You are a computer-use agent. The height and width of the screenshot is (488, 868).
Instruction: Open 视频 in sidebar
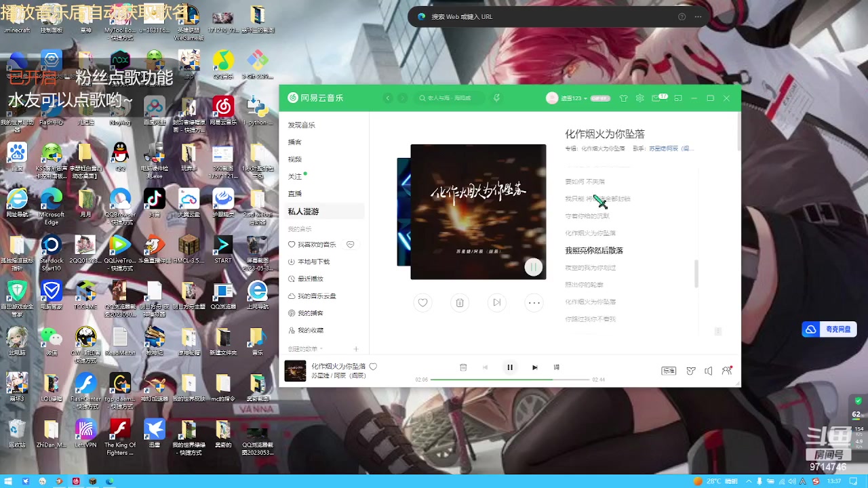click(x=294, y=159)
